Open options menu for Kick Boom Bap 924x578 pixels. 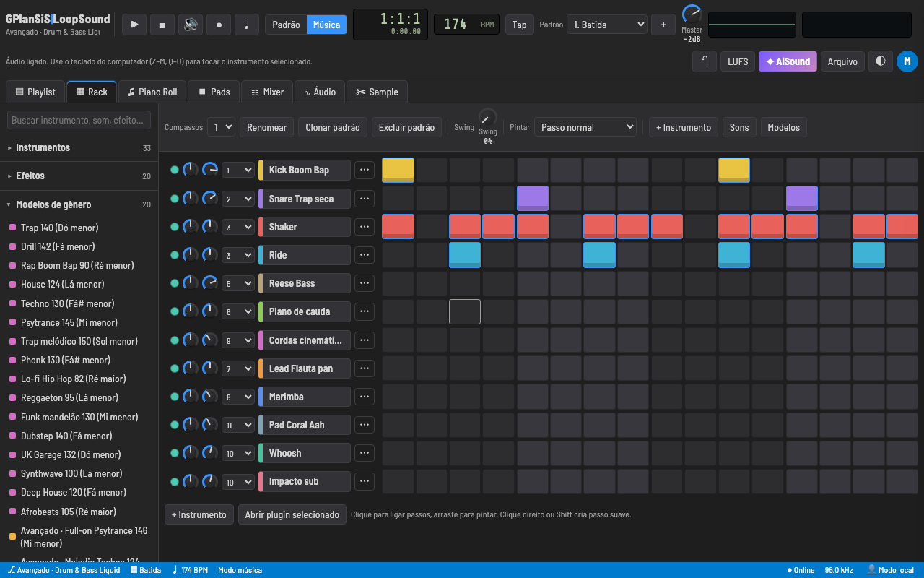[365, 170]
